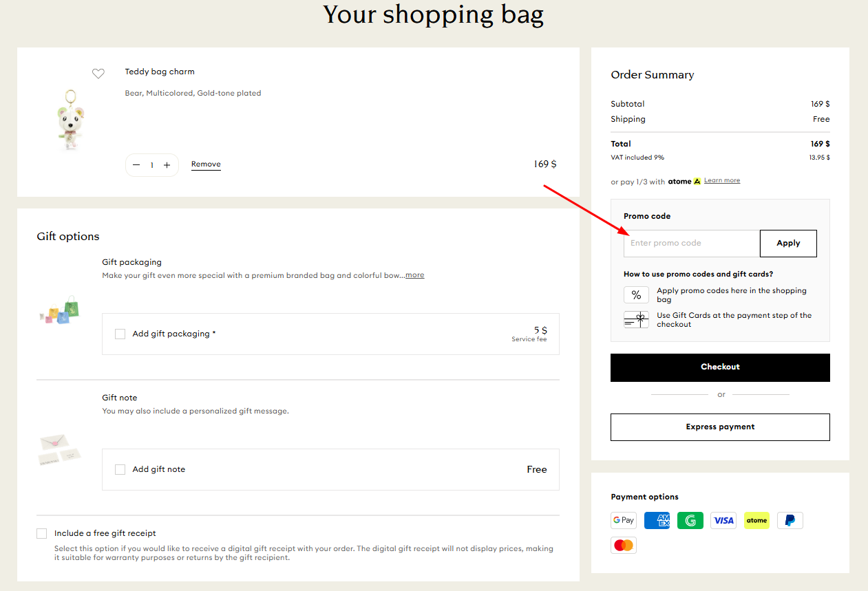Include a free gift receipt
The width and height of the screenshot is (868, 591).
41,533
